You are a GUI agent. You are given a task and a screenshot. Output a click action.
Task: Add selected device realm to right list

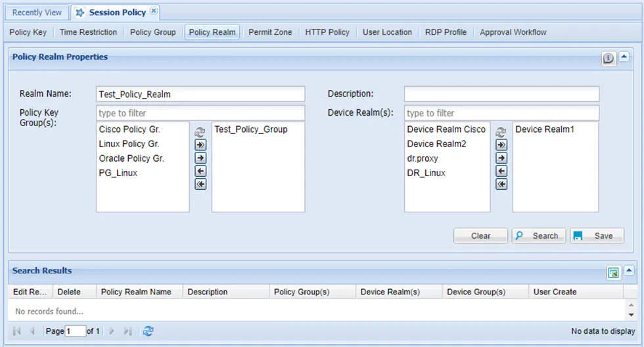coord(501,158)
